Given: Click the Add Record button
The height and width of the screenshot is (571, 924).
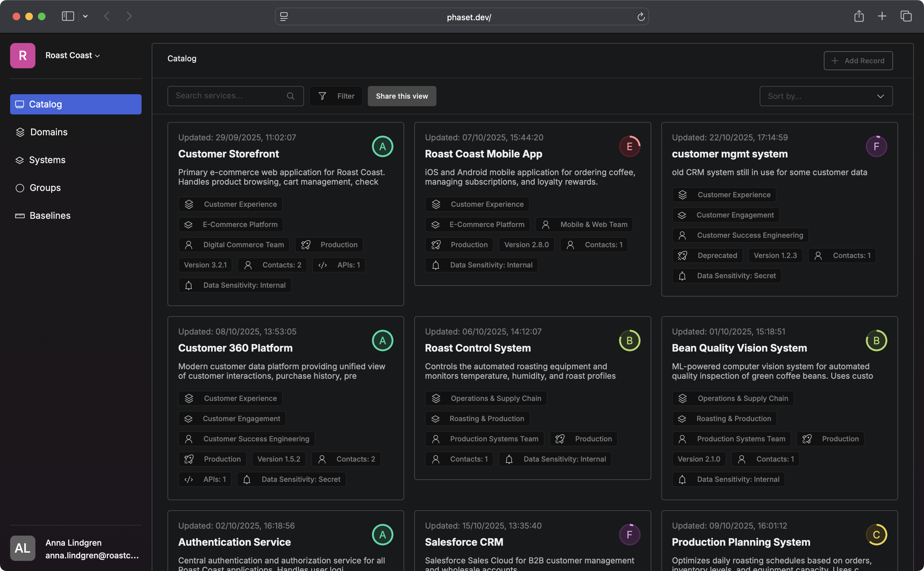Looking at the screenshot, I should (x=858, y=60).
